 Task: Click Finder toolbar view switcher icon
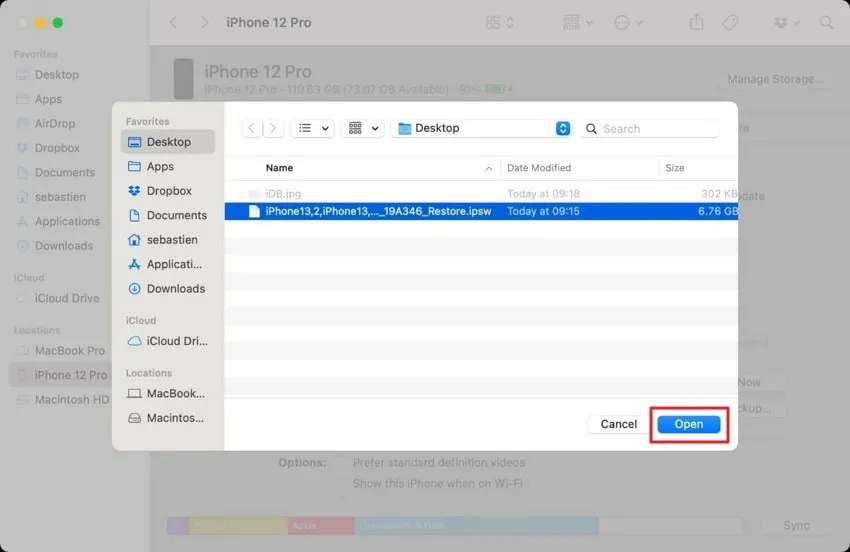499,22
